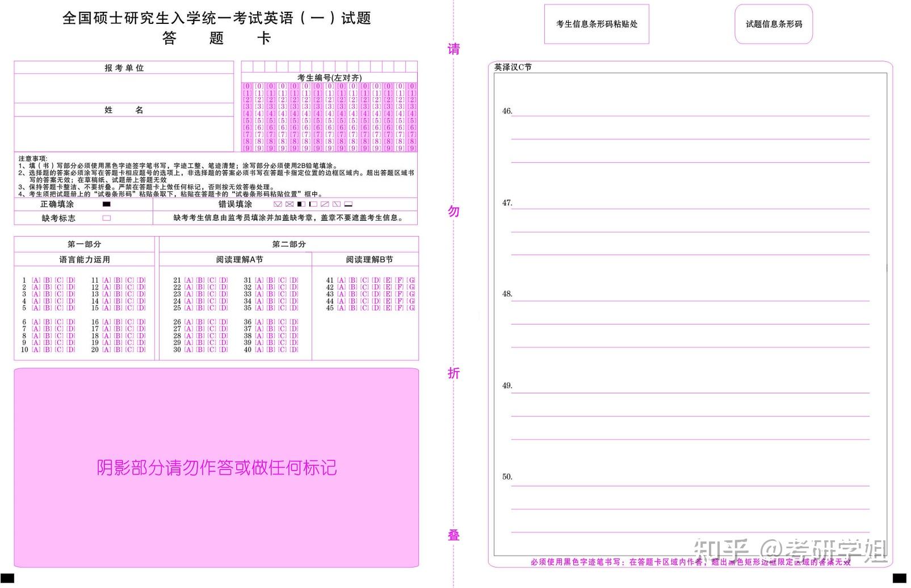Mark [0] in leftmost 考生编号 column
This screenshot has width=911, height=588.
tap(247, 86)
